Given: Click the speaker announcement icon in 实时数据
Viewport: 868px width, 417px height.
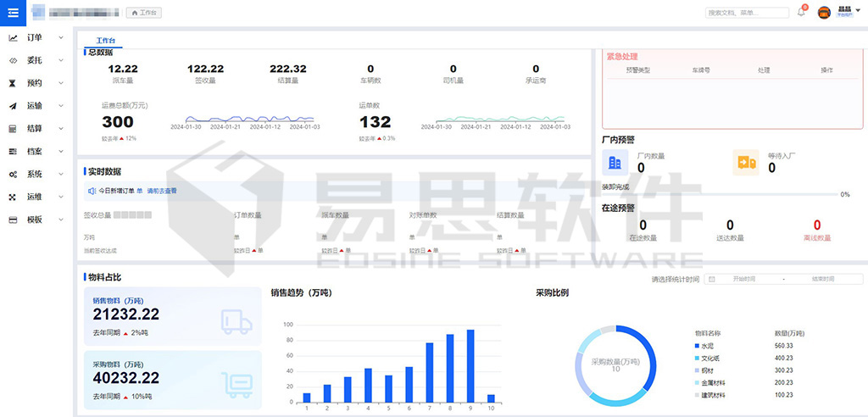Looking at the screenshot, I should pos(92,191).
